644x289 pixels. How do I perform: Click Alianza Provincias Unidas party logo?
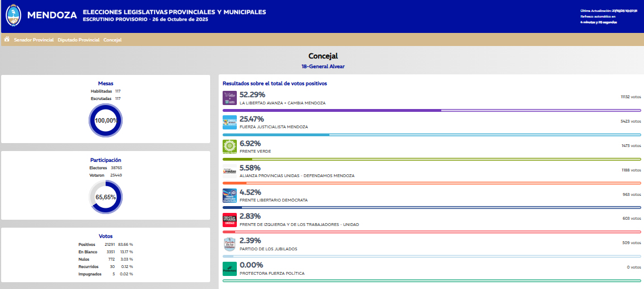(x=229, y=171)
